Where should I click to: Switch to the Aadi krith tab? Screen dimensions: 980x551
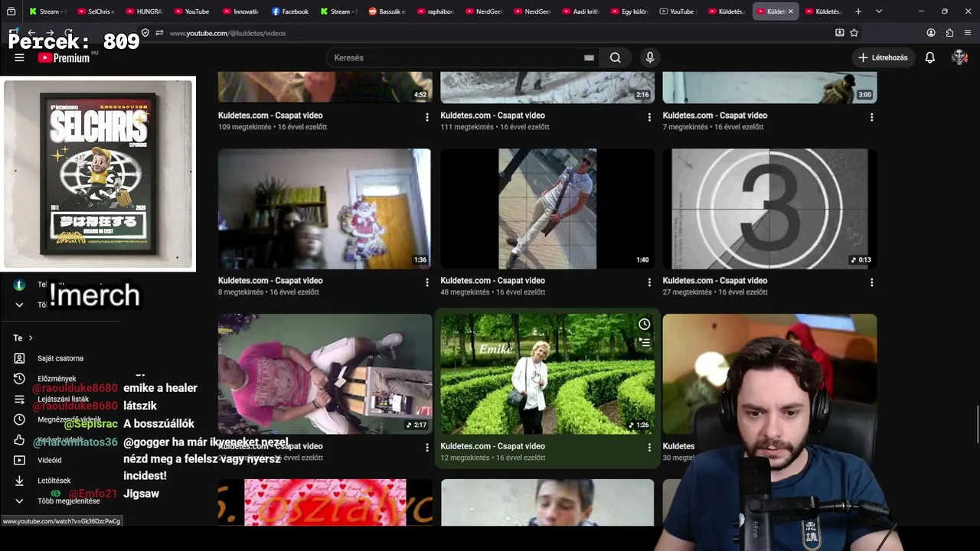point(581,11)
